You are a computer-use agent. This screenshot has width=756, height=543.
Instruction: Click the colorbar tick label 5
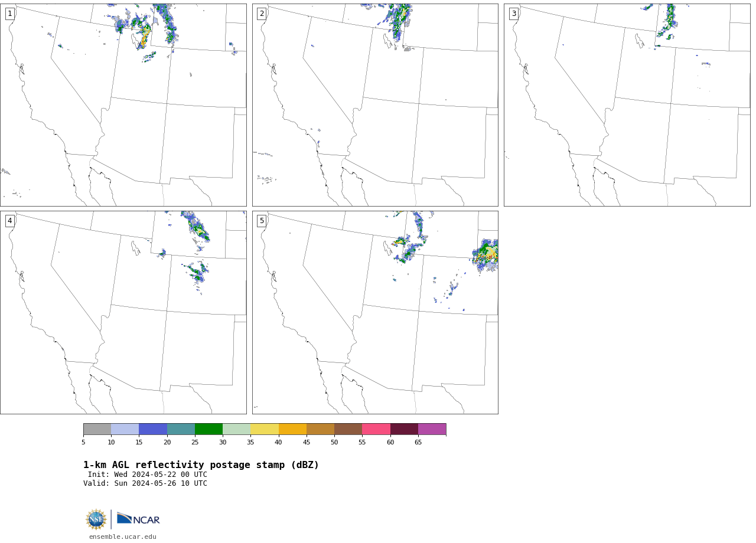(x=83, y=442)
